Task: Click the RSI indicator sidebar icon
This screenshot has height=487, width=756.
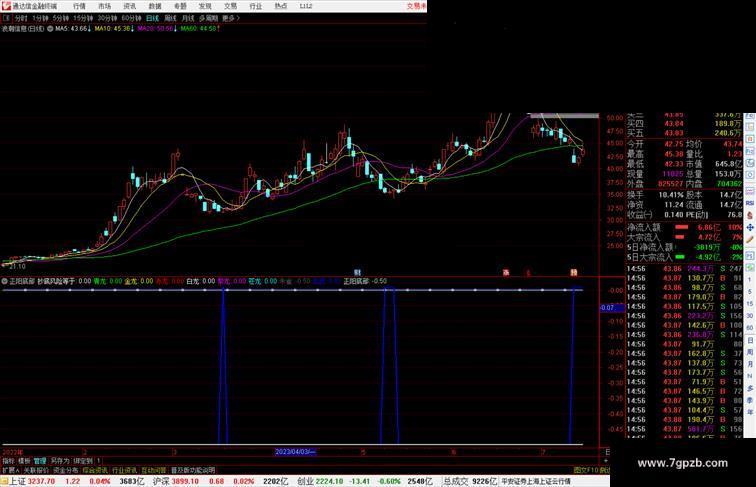Action: coord(750,203)
